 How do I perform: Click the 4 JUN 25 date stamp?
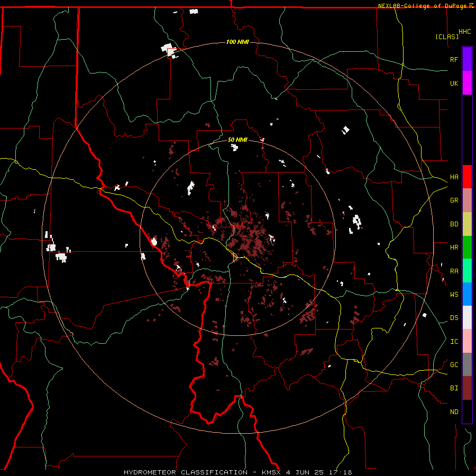coord(305,472)
